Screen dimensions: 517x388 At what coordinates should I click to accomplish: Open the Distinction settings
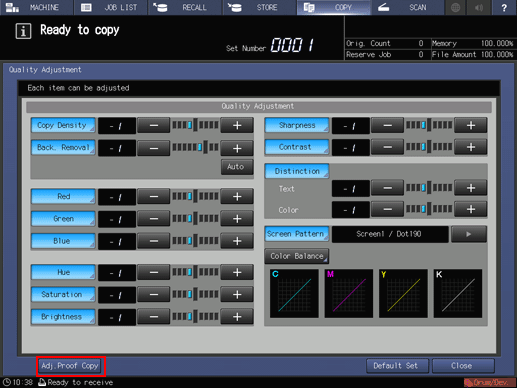[x=297, y=171]
